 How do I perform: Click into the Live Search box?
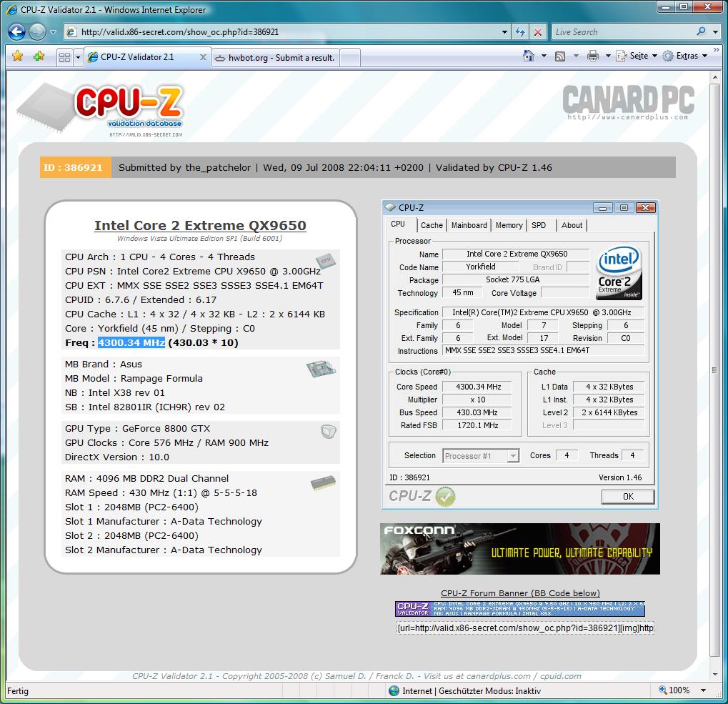(623, 32)
